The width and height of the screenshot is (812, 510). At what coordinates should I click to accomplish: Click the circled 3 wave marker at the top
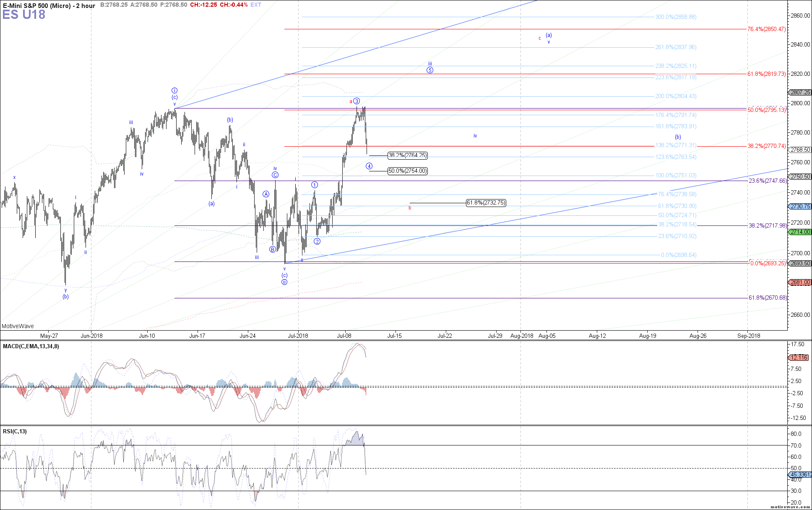click(x=357, y=101)
